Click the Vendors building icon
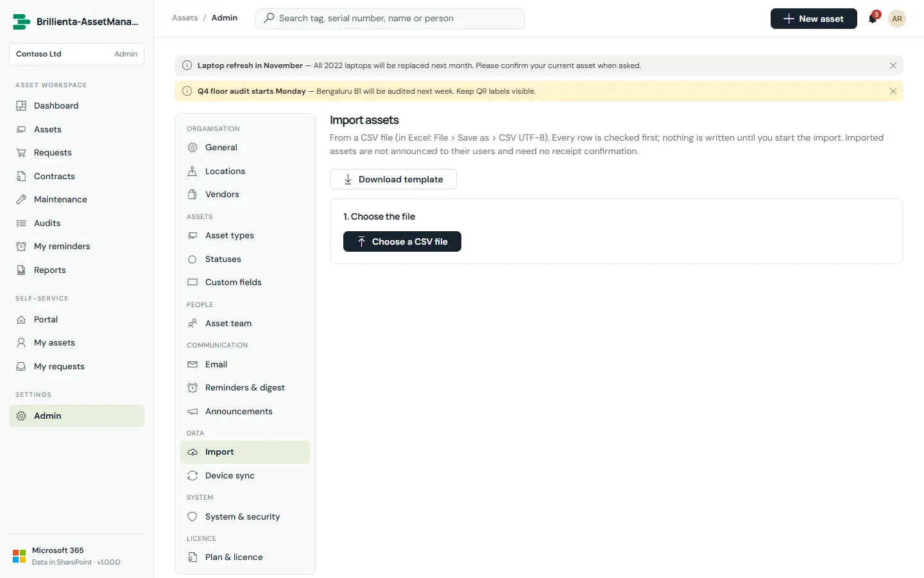924x578 pixels. point(193,195)
